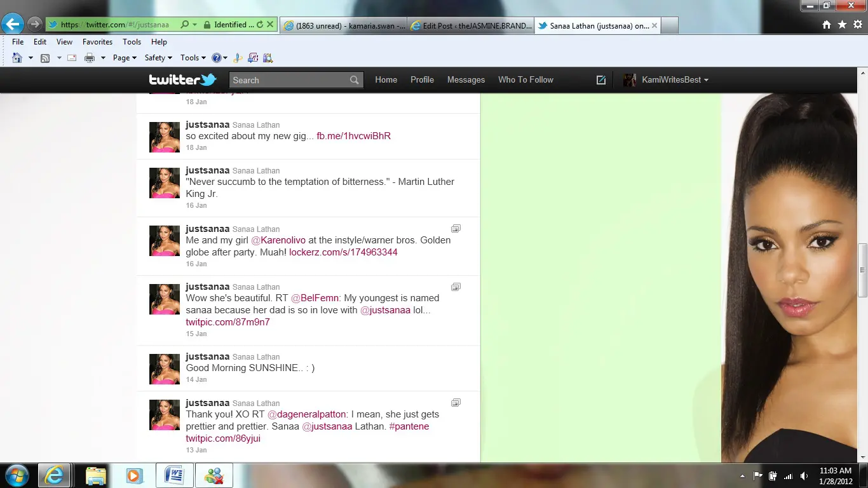The height and width of the screenshot is (488, 868).
Task: Open Messages in Twitter nav
Action: 466,80
